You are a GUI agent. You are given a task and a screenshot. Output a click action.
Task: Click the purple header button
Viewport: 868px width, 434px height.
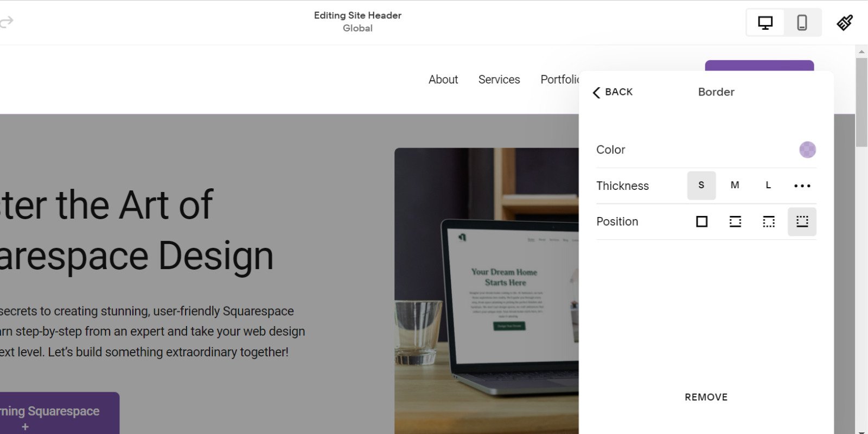tap(759, 66)
